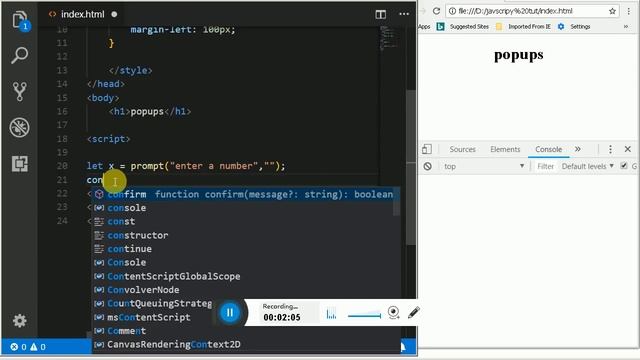The height and width of the screenshot is (360, 640).
Task: Switch to the Elements tab in DevTools
Action: point(505,149)
